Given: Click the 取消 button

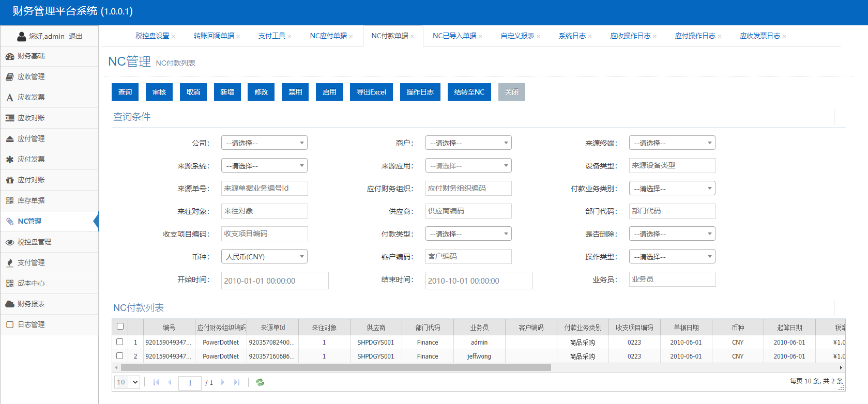Looking at the screenshot, I should (193, 92).
